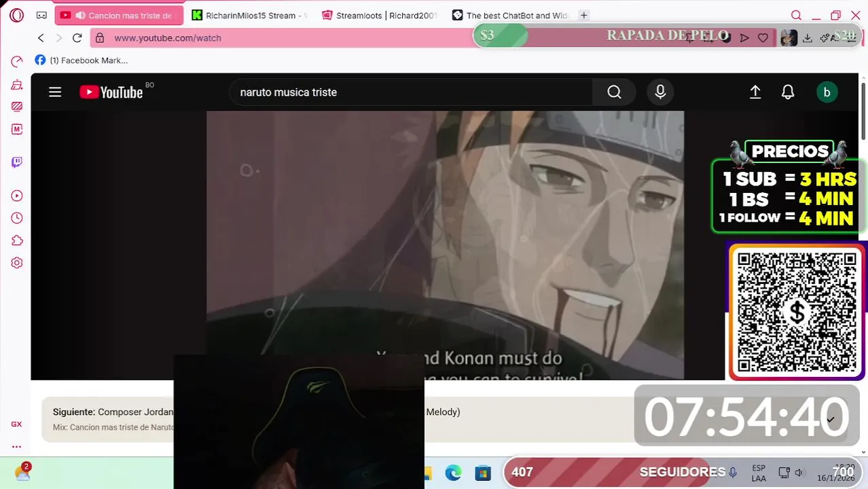Open the Opera GX main menu logo
Image resolution: width=868 pixels, height=489 pixels.
[x=16, y=15]
